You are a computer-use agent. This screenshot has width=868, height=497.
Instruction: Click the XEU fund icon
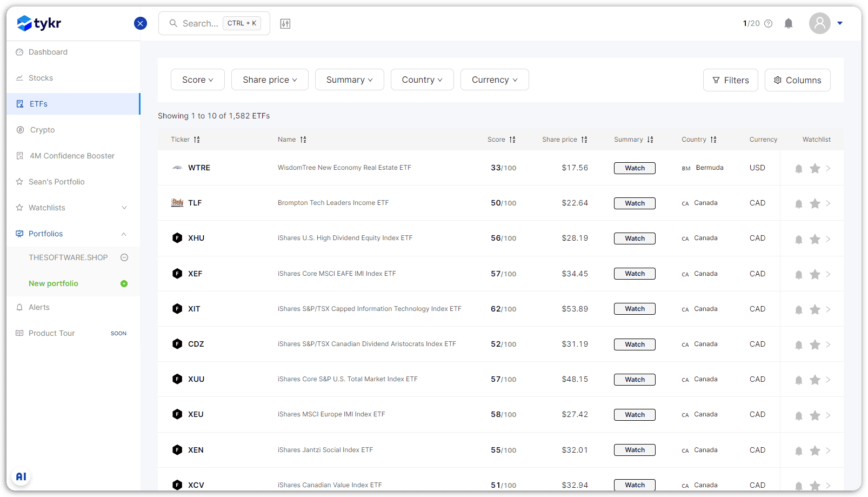(x=177, y=414)
